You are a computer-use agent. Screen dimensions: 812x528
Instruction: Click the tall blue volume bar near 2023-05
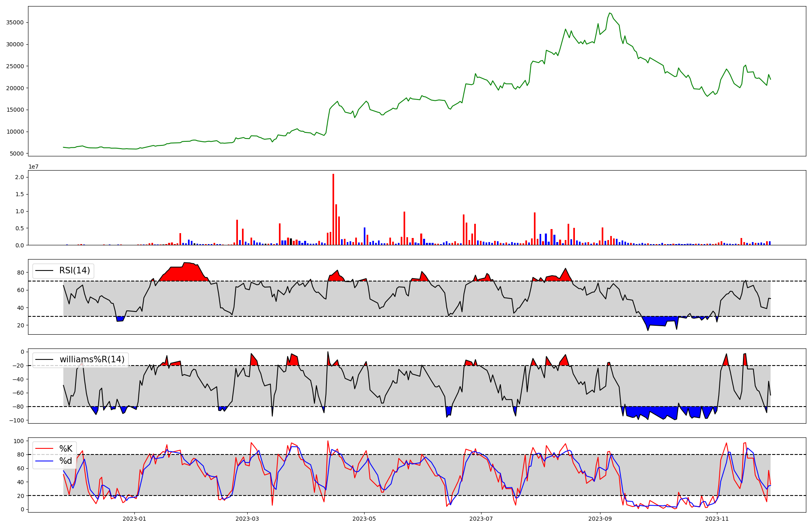coord(365,236)
